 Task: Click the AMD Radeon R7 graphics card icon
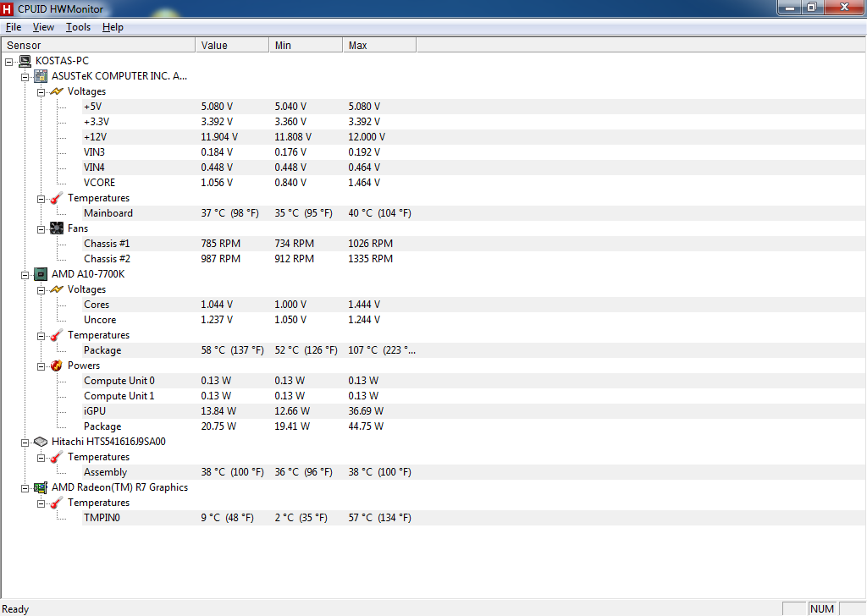click(41, 488)
